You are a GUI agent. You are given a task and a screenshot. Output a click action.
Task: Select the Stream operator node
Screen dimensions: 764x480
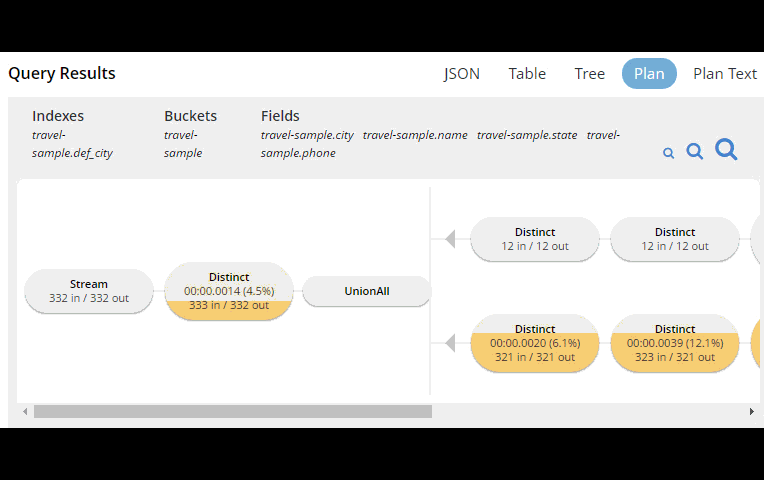[x=89, y=291]
